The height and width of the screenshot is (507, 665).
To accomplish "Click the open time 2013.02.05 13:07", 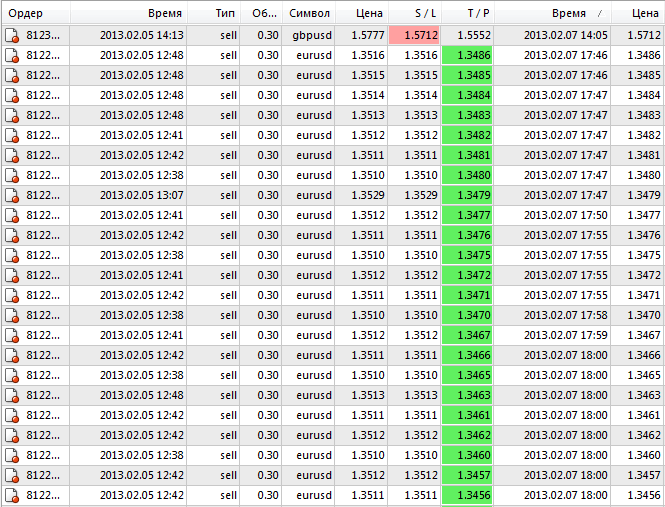I will 142,195.
